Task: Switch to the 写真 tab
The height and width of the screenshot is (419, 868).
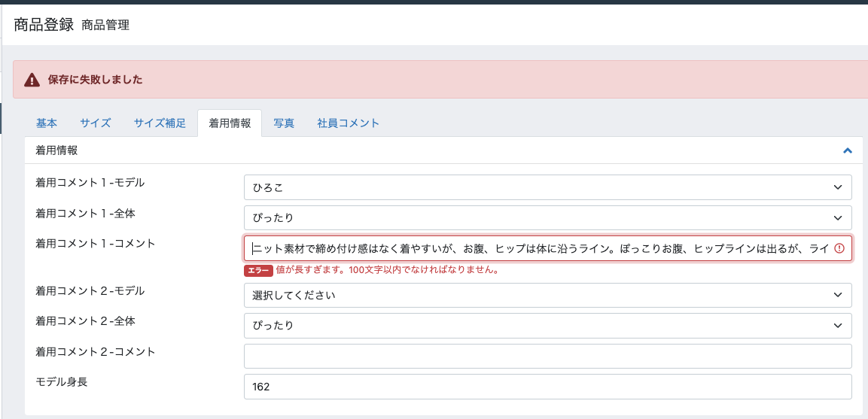Action: [x=284, y=123]
